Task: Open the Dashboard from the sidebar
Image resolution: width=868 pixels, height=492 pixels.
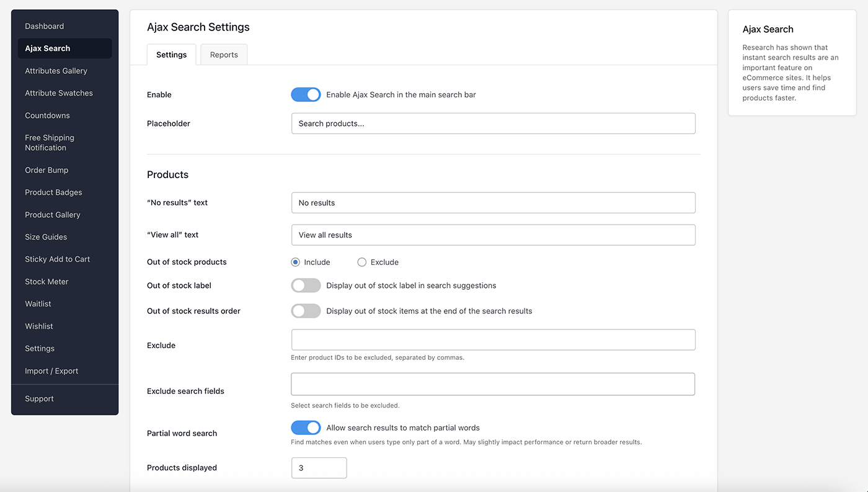Action: (x=44, y=26)
